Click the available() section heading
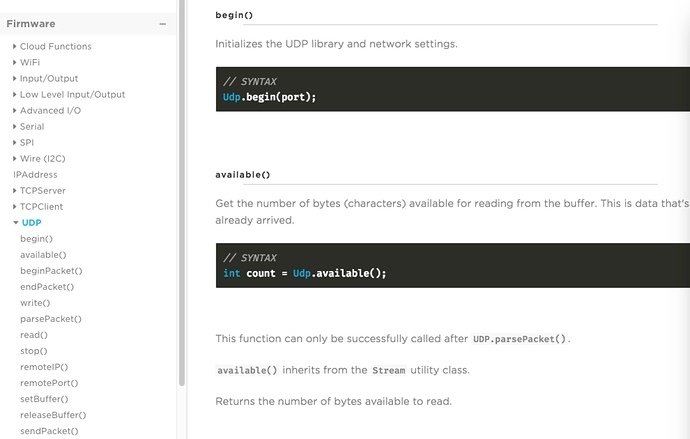 point(243,175)
